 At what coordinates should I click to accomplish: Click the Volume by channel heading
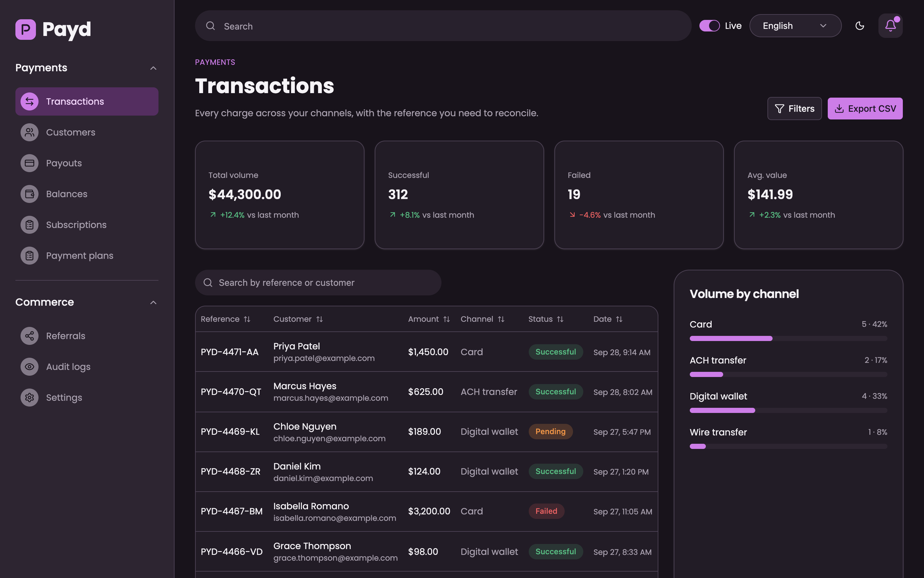pyautogui.click(x=744, y=294)
